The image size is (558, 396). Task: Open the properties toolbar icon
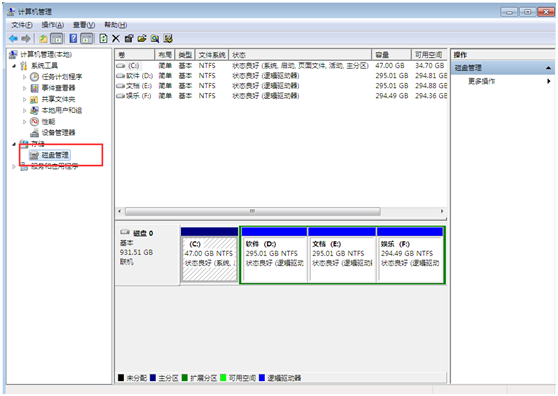point(129,38)
